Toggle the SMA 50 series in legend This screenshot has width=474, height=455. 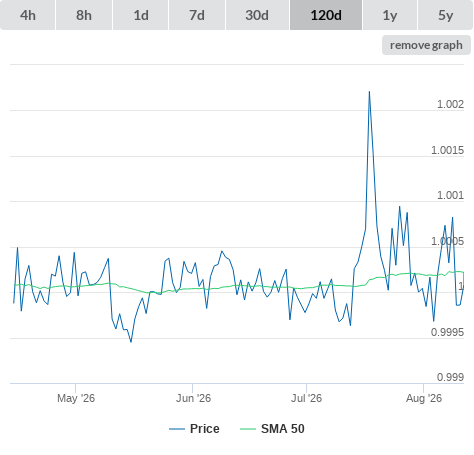[x=283, y=429]
